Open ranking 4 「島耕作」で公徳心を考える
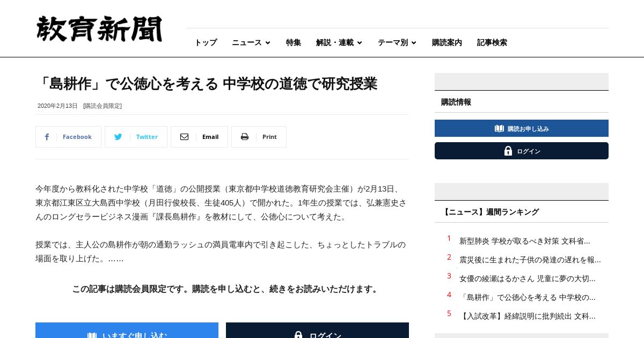Viewport: 644px width, 338px height. pyautogui.click(x=528, y=297)
